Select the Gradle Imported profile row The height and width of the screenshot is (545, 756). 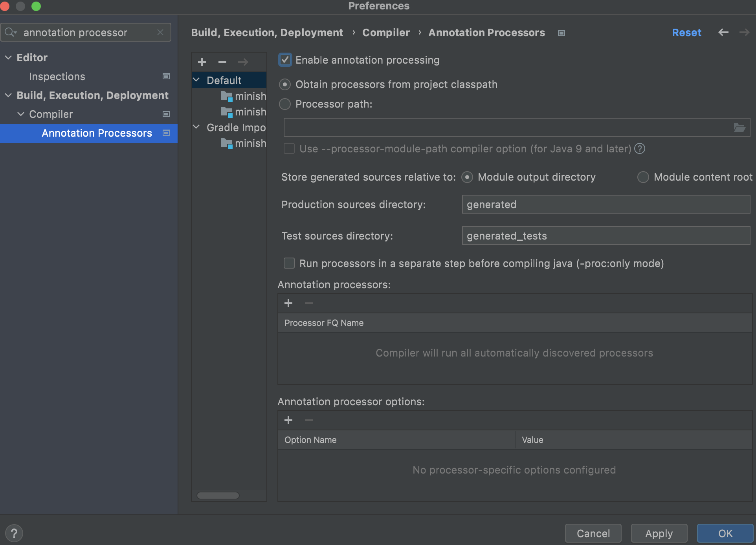pos(229,127)
